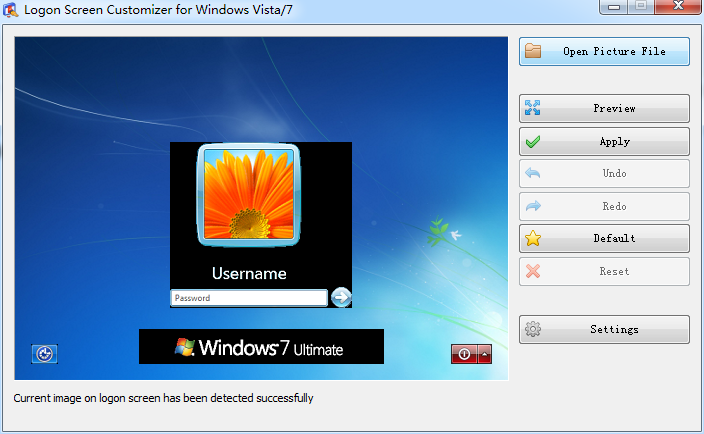Close the Logon Screen Customizer window

point(676,7)
